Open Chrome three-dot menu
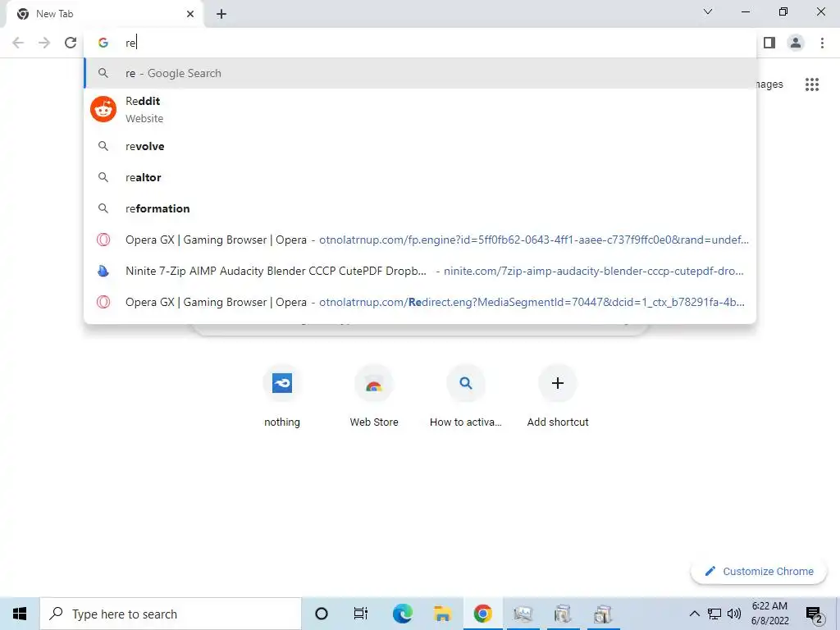Viewport: 840px width, 630px height. pos(822,43)
